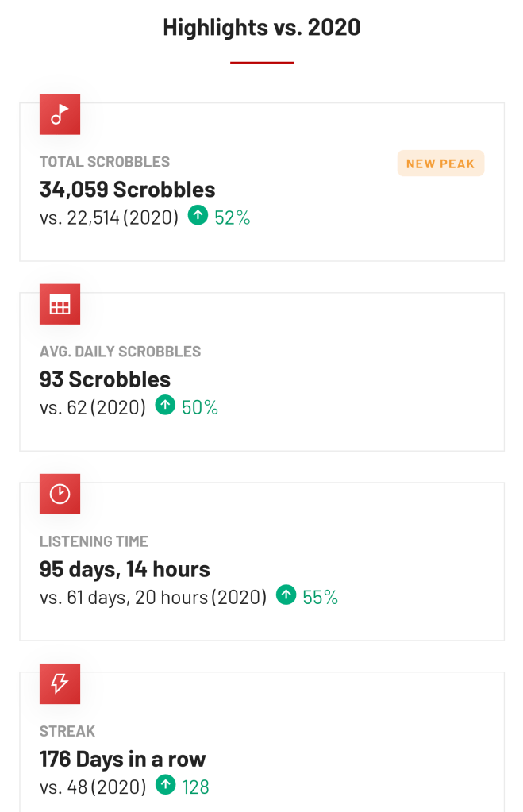
Task: Click the red divider under the heading
Action: [262, 62]
